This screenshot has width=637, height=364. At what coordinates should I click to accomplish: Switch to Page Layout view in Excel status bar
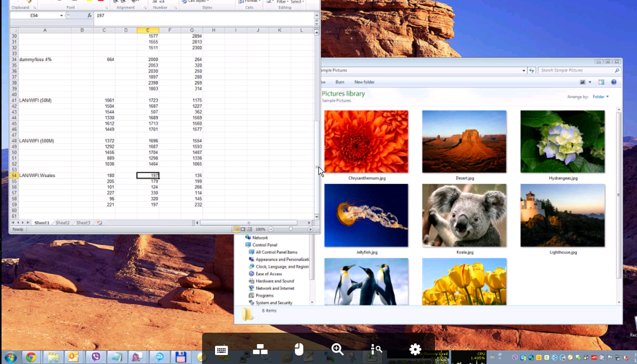pyautogui.click(x=243, y=229)
